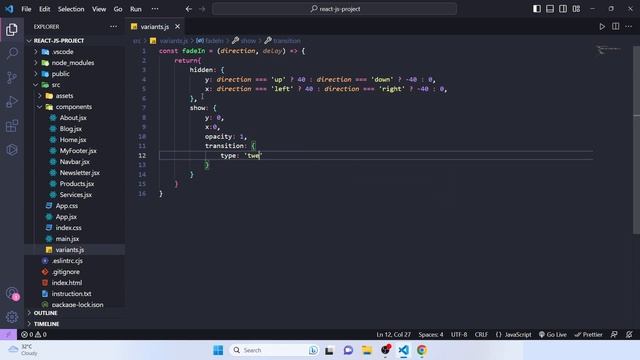Switch to VS Code taskbar icon
Screen dimensions: 640x360
pyautogui.click(x=403, y=350)
